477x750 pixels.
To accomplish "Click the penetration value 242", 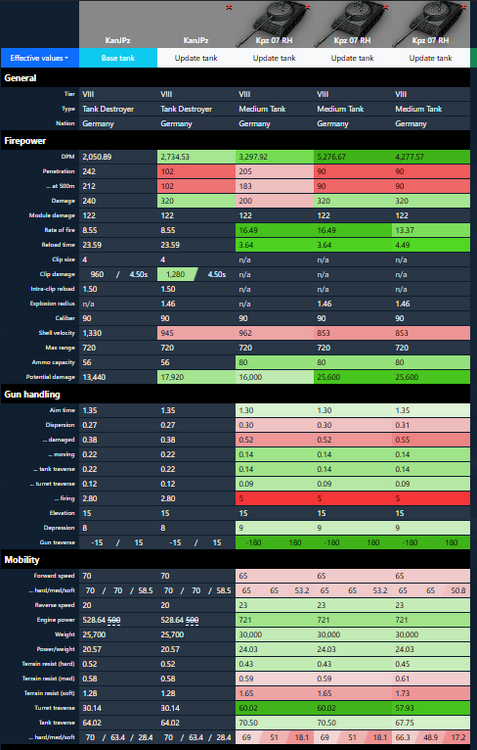I will click(x=89, y=171).
